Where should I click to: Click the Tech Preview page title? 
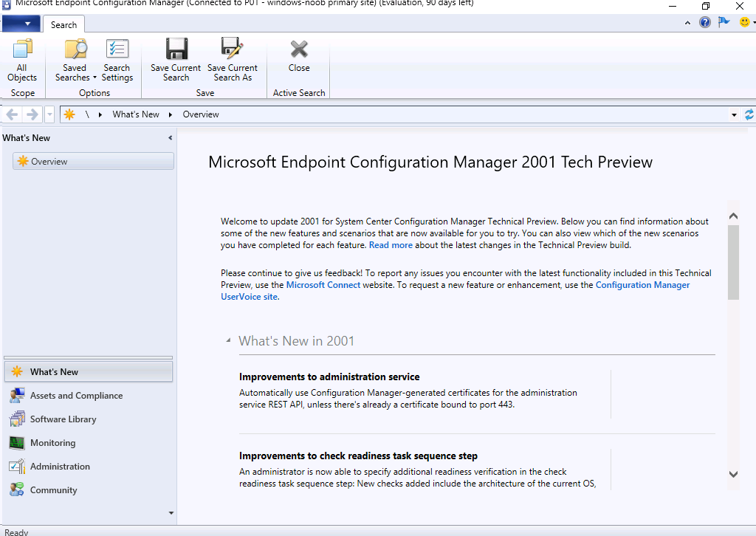(x=430, y=162)
